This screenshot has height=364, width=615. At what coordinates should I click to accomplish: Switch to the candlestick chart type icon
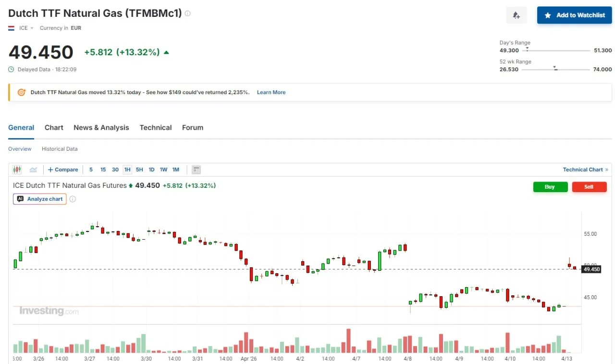pyautogui.click(x=17, y=170)
